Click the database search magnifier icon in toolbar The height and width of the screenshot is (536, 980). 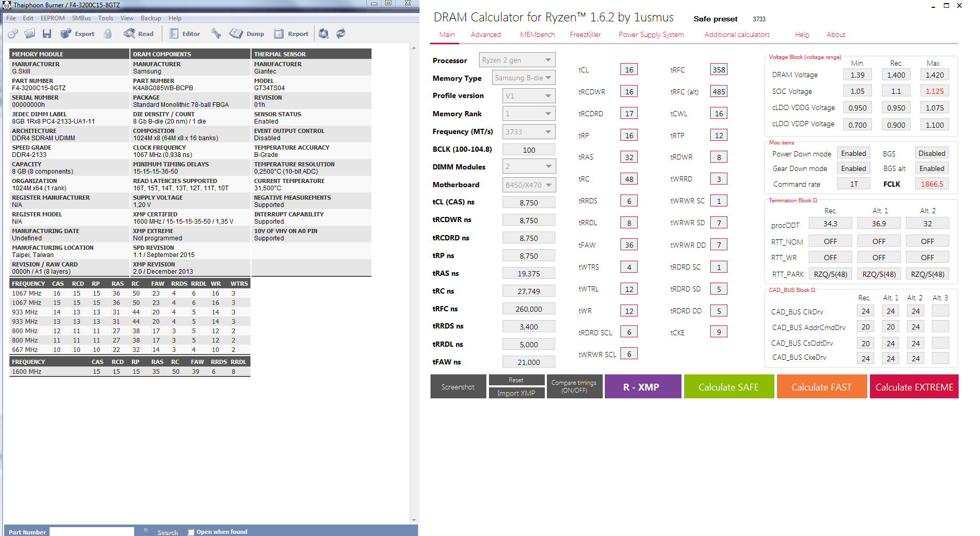click(324, 34)
